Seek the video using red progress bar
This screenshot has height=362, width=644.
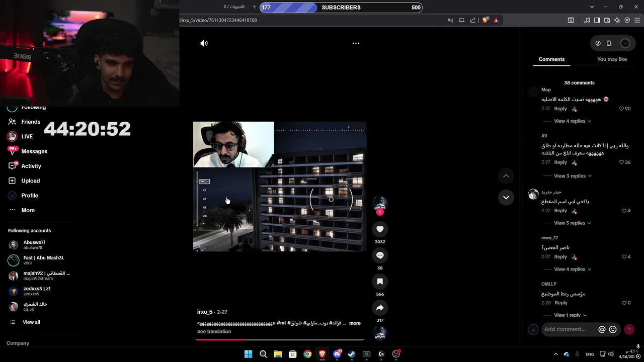pyautogui.click(x=280, y=340)
